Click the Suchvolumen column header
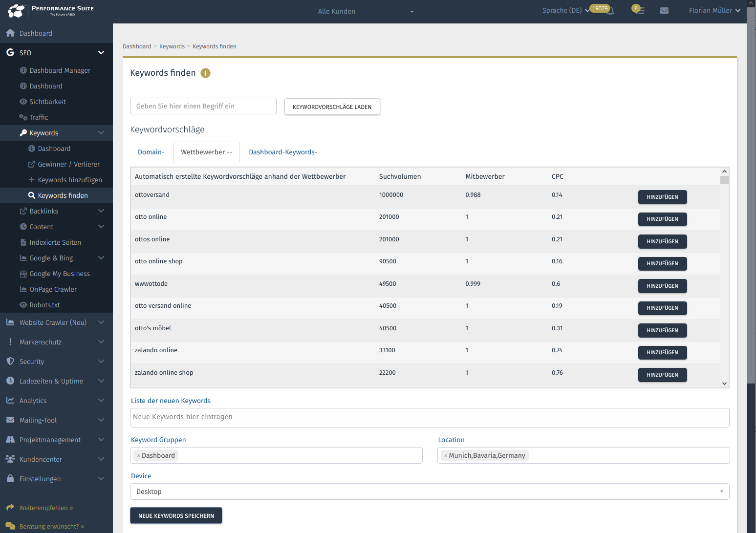The height and width of the screenshot is (533, 756). [x=400, y=176]
